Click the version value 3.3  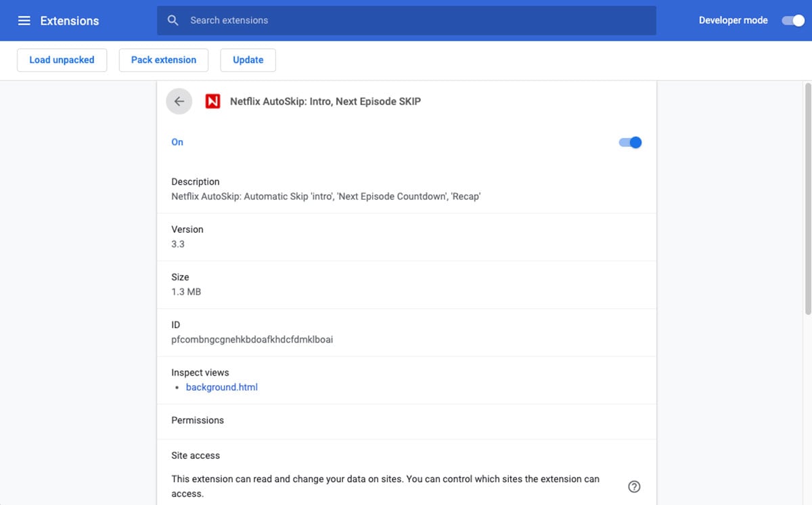[178, 244]
